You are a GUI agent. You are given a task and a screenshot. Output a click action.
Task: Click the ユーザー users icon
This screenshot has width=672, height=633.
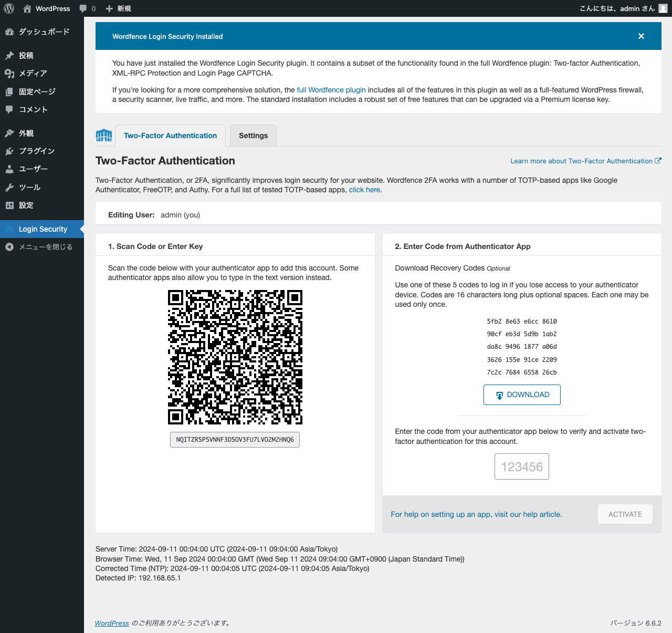[x=9, y=169]
